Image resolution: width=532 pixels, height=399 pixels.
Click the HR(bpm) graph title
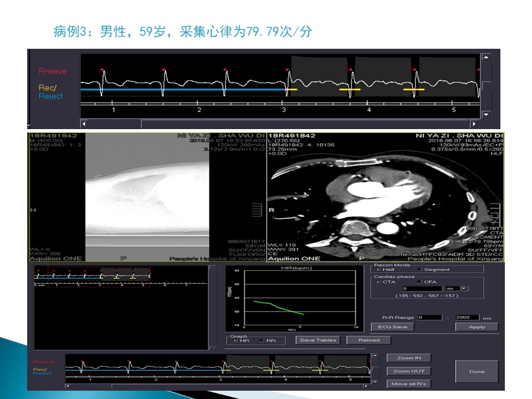[x=296, y=268]
